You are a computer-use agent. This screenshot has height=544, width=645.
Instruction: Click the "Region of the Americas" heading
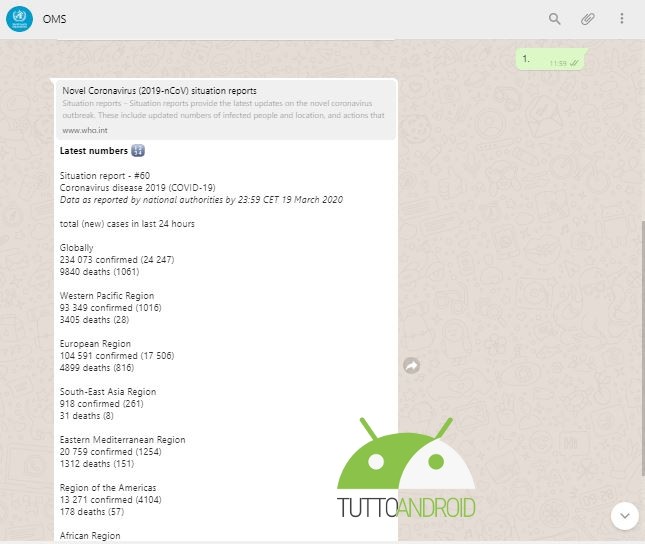point(108,488)
